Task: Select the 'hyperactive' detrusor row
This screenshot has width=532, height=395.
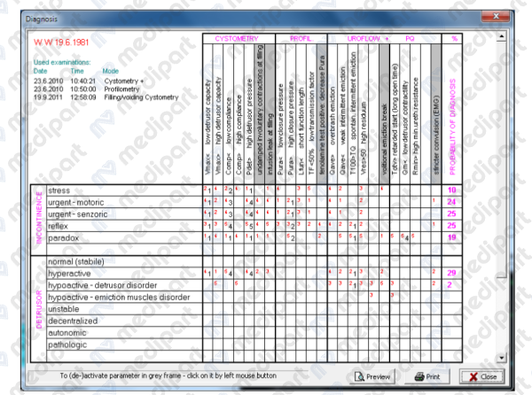Action: (x=124, y=274)
